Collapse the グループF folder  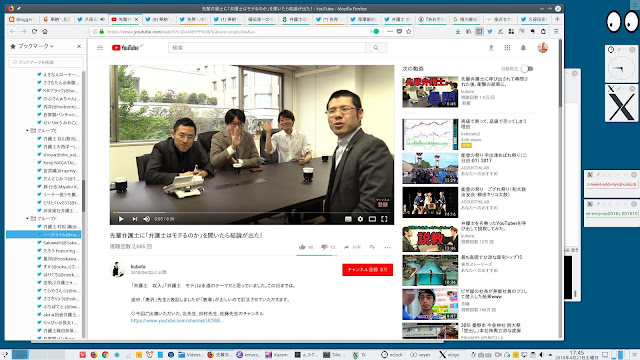click(27, 219)
